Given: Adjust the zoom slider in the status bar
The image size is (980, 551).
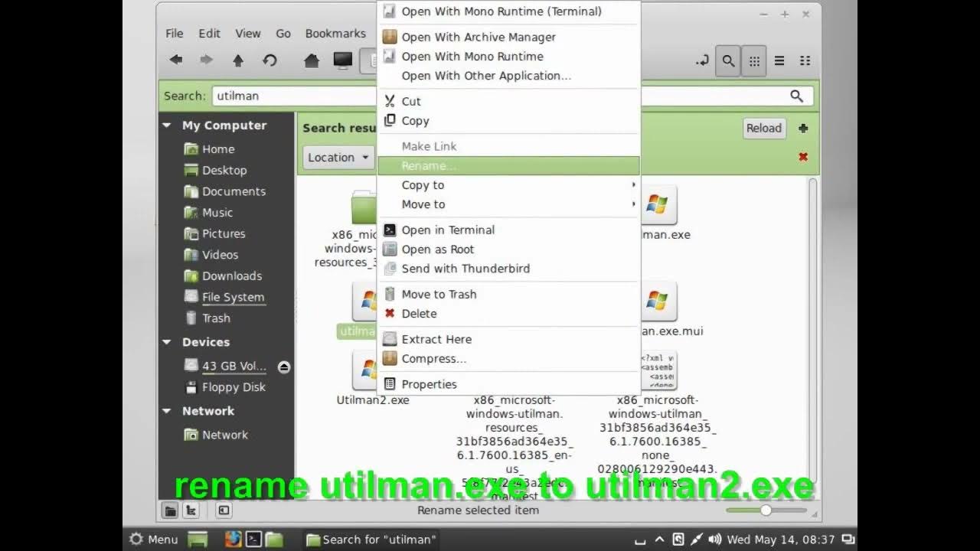Looking at the screenshot, I should pos(766,510).
